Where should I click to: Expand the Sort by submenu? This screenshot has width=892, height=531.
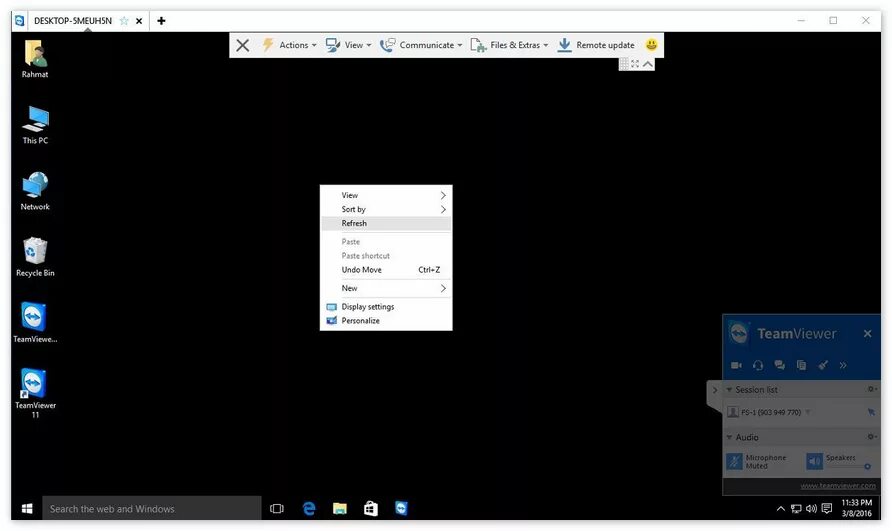click(386, 209)
